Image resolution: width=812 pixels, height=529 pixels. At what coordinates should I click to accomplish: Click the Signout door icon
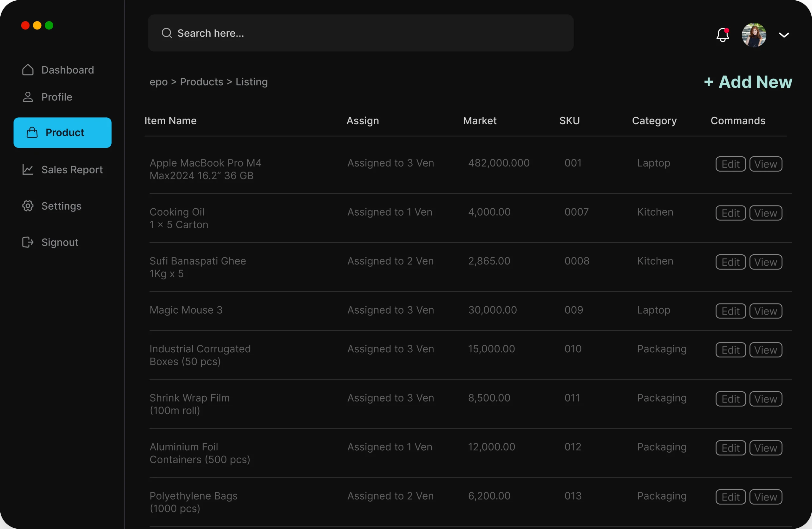28,242
